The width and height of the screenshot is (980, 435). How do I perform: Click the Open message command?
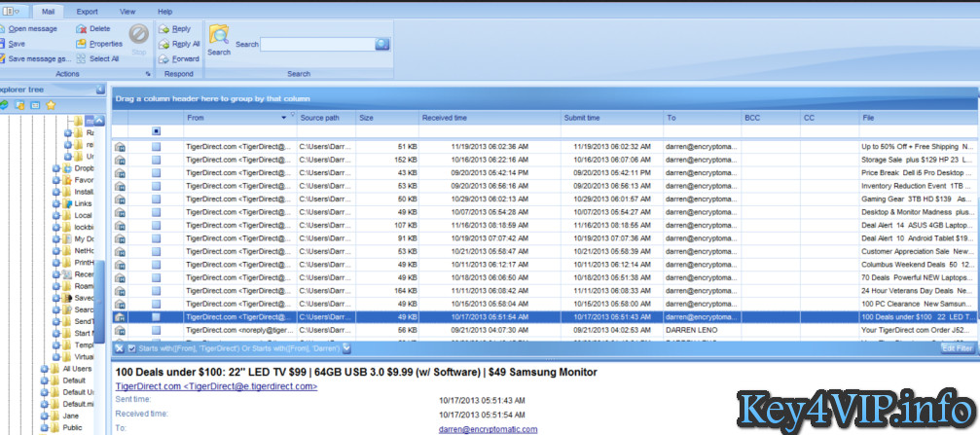(x=29, y=29)
